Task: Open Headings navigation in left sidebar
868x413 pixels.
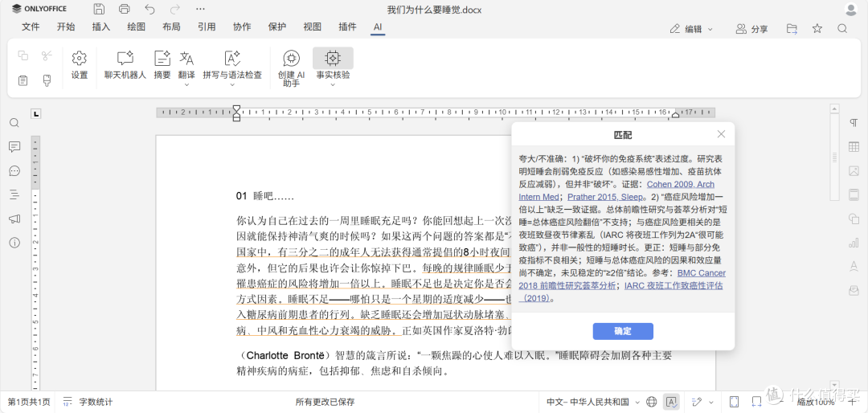Action: [14, 194]
